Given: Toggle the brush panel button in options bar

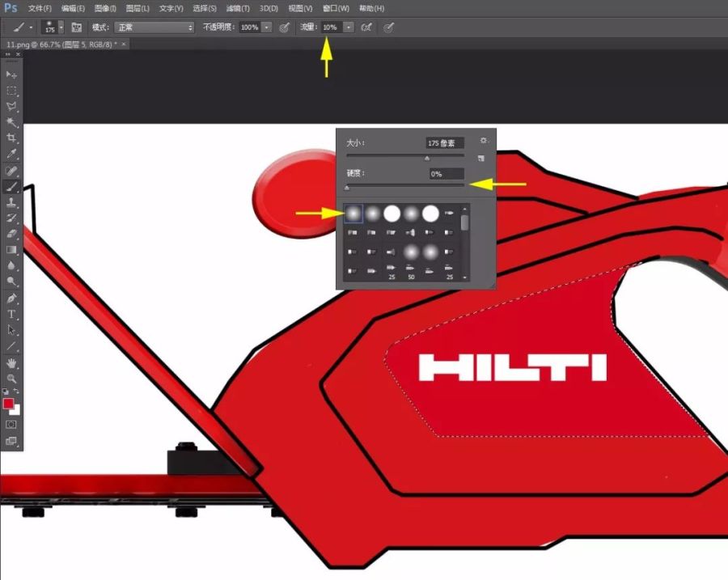Looking at the screenshot, I should [77, 27].
